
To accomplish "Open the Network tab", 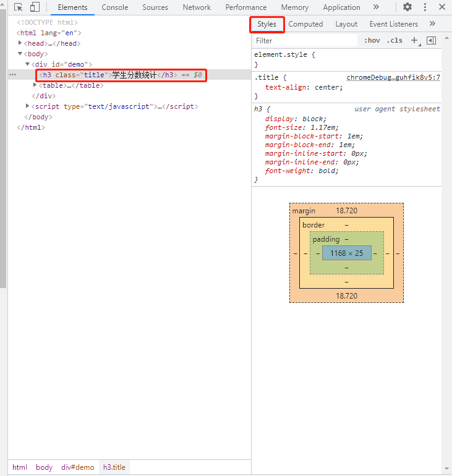I will point(197,7).
